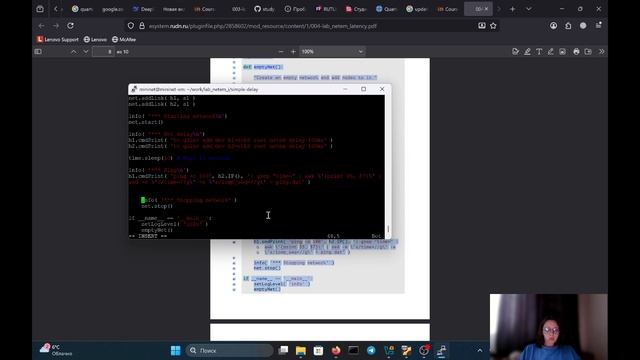Open the browser extensions menu
This screenshot has width=640, height=360.
pos(568,26)
